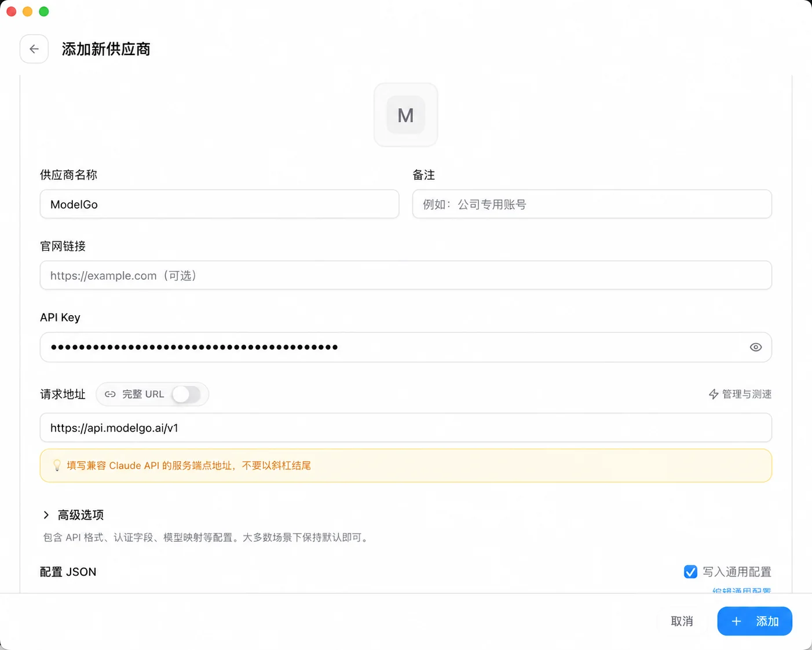Click the 配置 JSON heading
Viewport: 812px width, 650px height.
click(x=68, y=572)
